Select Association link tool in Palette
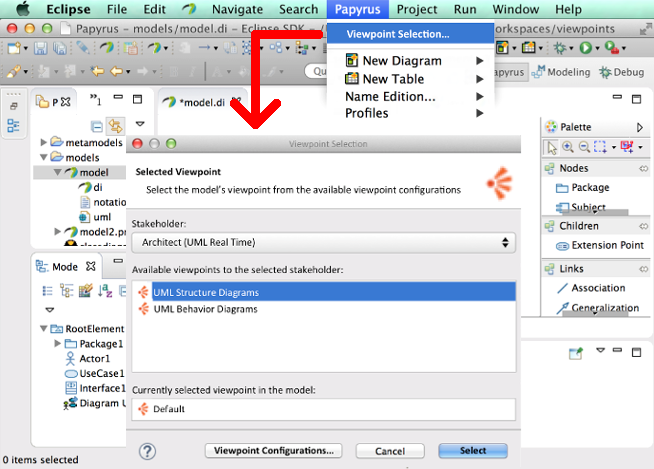This screenshot has width=654, height=469. click(x=591, y=288)
